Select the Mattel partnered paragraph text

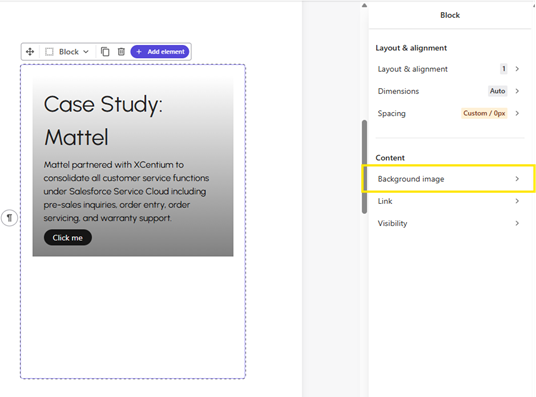coord(126,191)
